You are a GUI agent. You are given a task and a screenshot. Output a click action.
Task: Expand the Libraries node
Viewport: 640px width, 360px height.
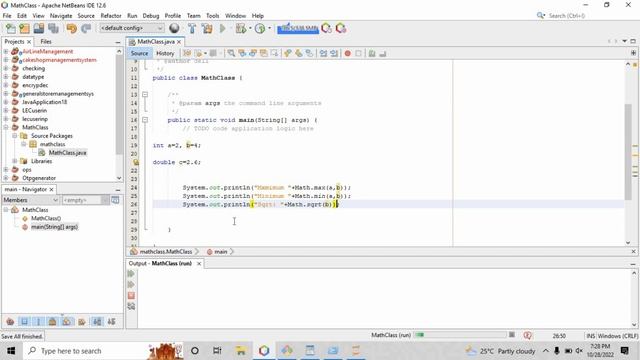click(x=15, y=161)
